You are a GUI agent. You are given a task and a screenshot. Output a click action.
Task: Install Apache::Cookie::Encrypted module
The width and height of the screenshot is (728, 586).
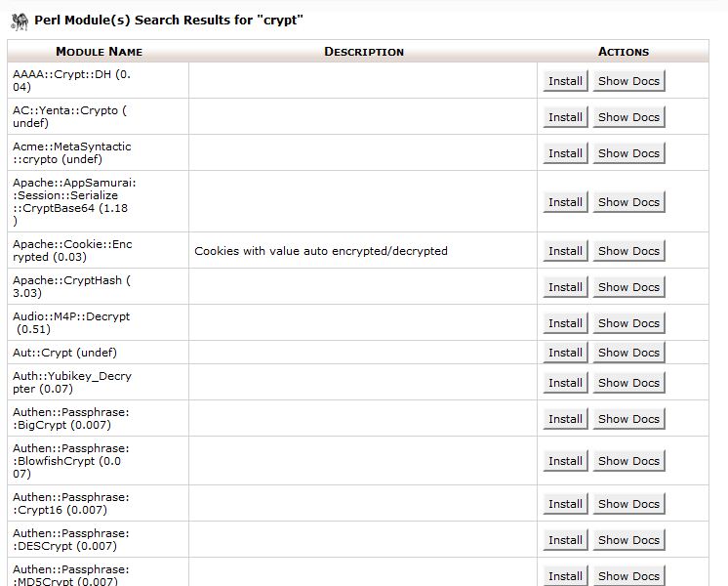coord(565,251)
